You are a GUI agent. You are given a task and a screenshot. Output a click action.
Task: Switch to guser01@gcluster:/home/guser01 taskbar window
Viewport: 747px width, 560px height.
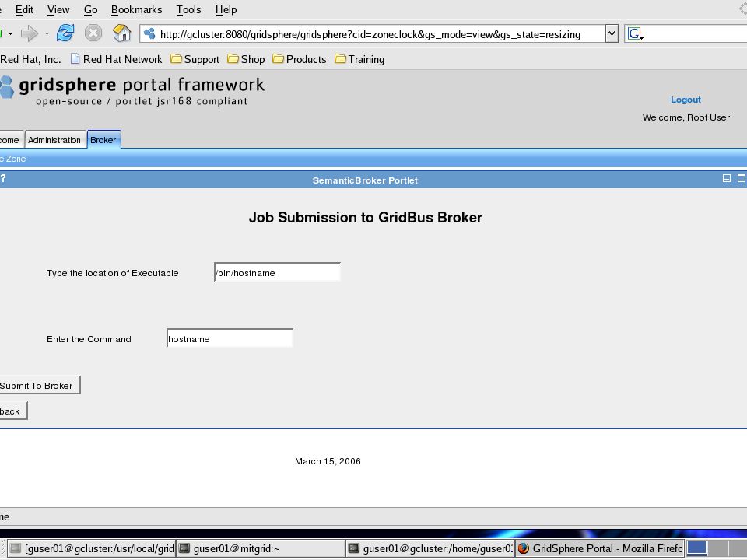point(430,548)
